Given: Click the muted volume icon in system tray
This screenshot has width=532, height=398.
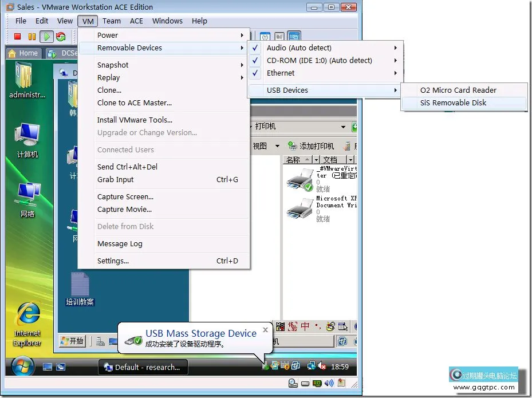Looking at the screenshot, I should [x=322, y=367].
